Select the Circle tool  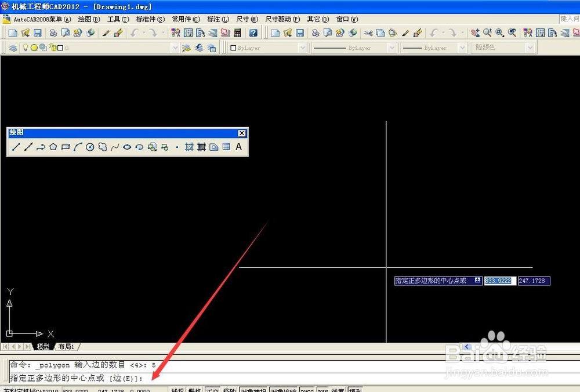point(90,147)
